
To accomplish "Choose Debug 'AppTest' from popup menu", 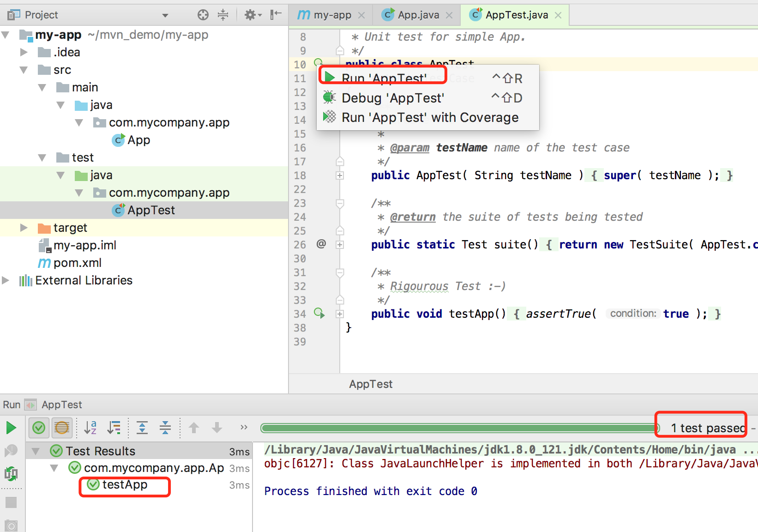I will click(x=428, y=98).
